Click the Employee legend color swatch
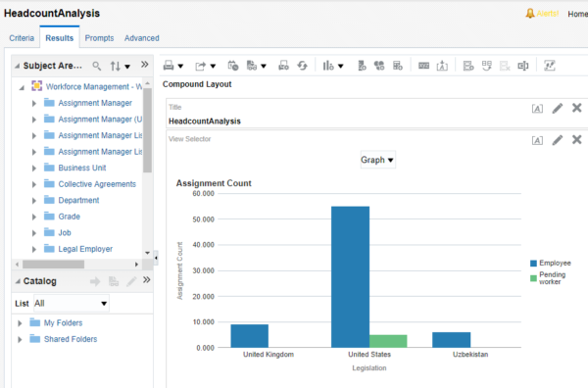 [x=533, y=264]
